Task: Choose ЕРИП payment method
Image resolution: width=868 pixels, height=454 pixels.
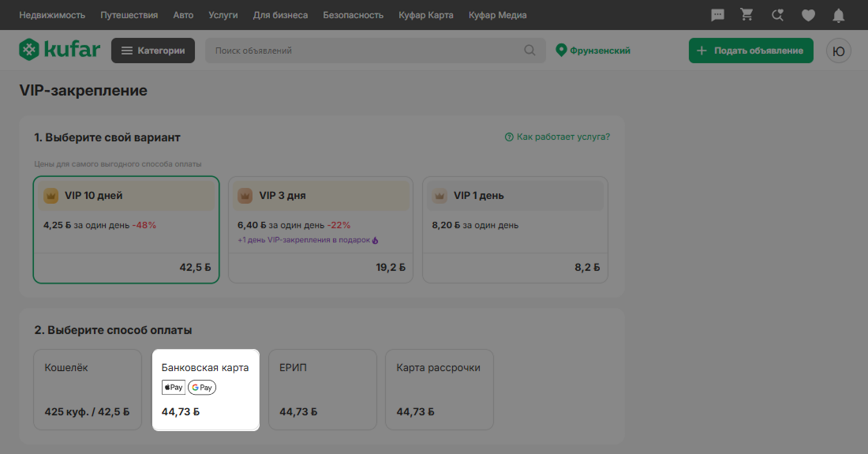Action: click(x=323, y=389)
